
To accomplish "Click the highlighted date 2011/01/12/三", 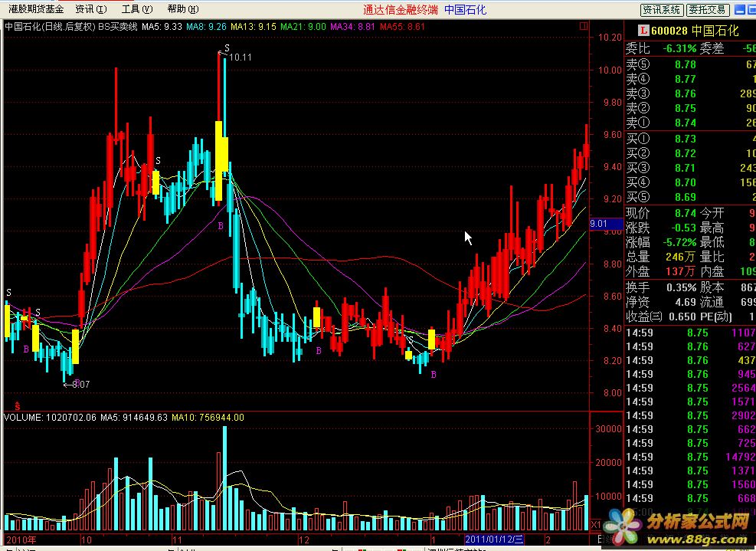I will pyautogui.click(x=494, y=540).
